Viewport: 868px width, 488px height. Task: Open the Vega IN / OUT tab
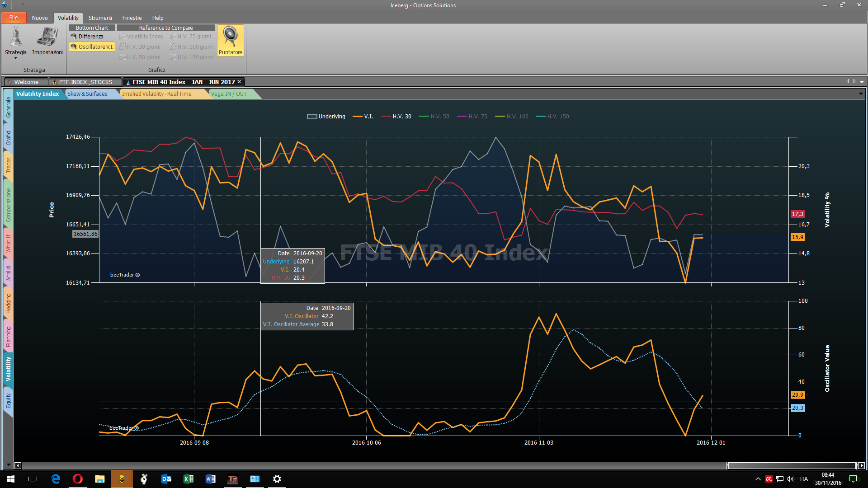coord(229,94)
